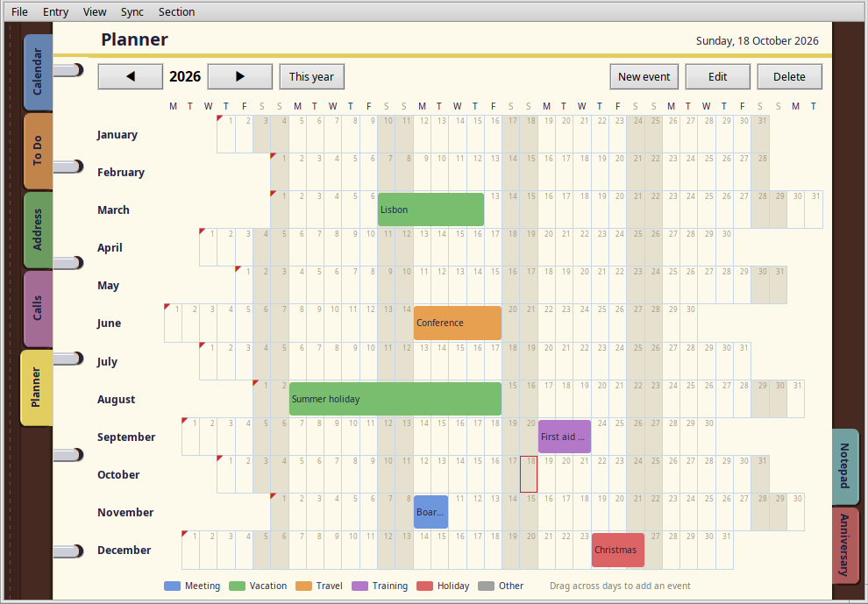Viewport: 868px width, 604px height.
Task: Click the year 2026 label
Action: [x=185, y=76]
